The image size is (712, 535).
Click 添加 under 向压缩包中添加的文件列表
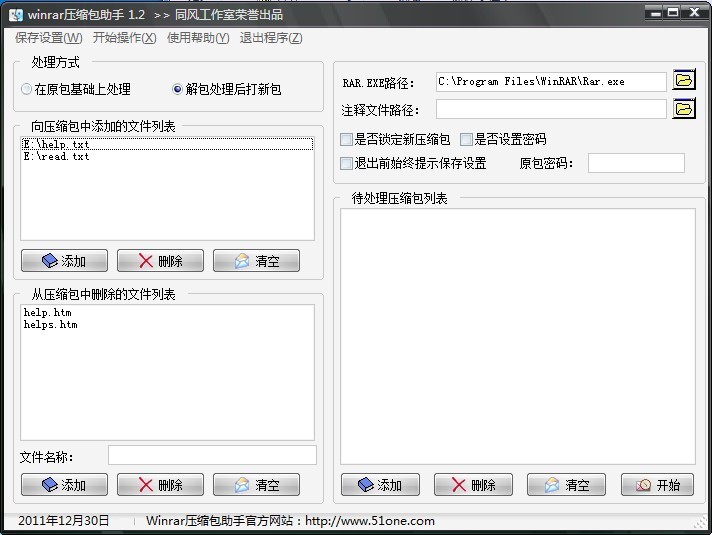[x=64, y=261]
